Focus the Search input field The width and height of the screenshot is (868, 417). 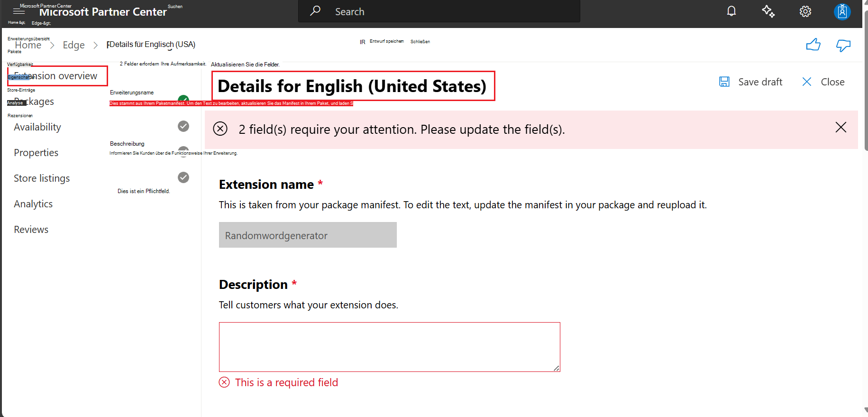(x=439, y=11)
